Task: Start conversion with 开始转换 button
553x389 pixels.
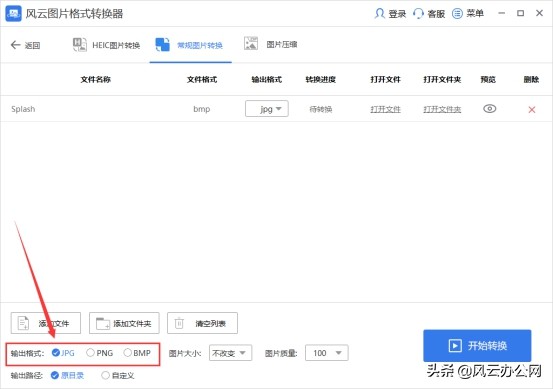Action: click(x=477, y=346)
